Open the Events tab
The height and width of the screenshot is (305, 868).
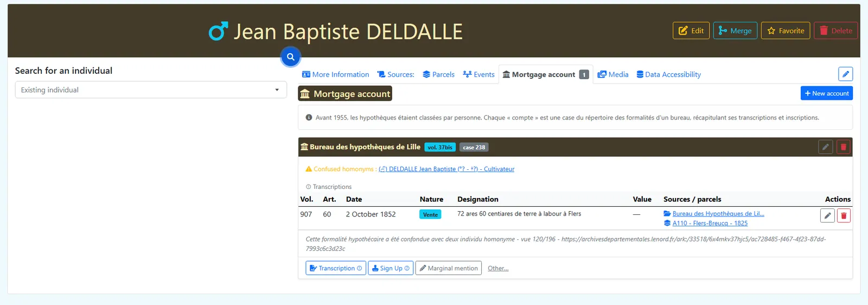478,74
